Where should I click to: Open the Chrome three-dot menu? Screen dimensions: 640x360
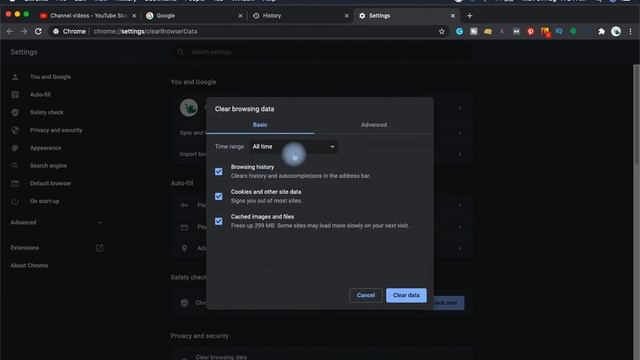(630, 31)
